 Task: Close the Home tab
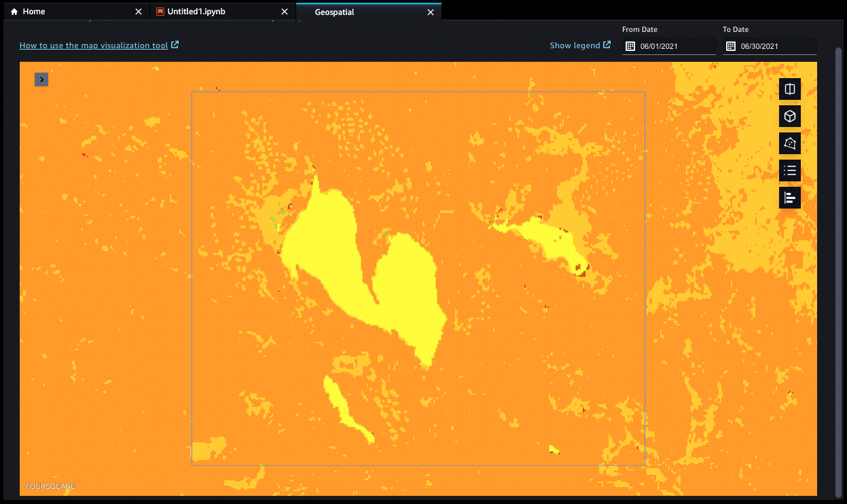pyautogui.click(x=139, y=12)
